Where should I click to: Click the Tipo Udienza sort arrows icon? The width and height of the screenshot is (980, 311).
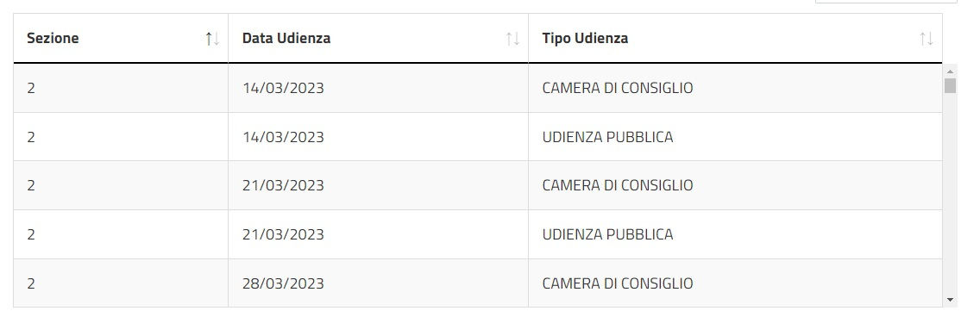click(x=927, y=39)
